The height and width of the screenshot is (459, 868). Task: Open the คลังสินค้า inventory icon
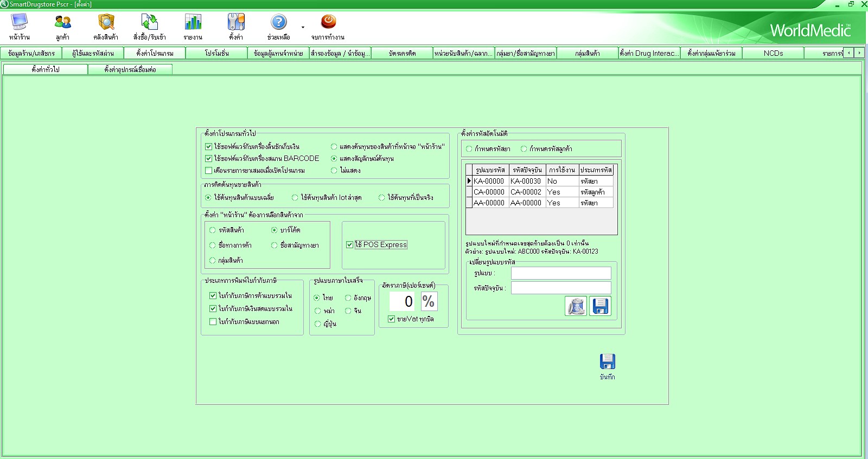[x=106, y=23]
